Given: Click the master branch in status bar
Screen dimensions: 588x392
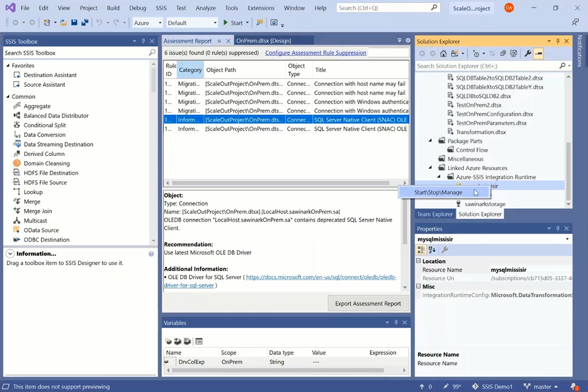Looking at the screenshot, I should (x=541, y=386).
